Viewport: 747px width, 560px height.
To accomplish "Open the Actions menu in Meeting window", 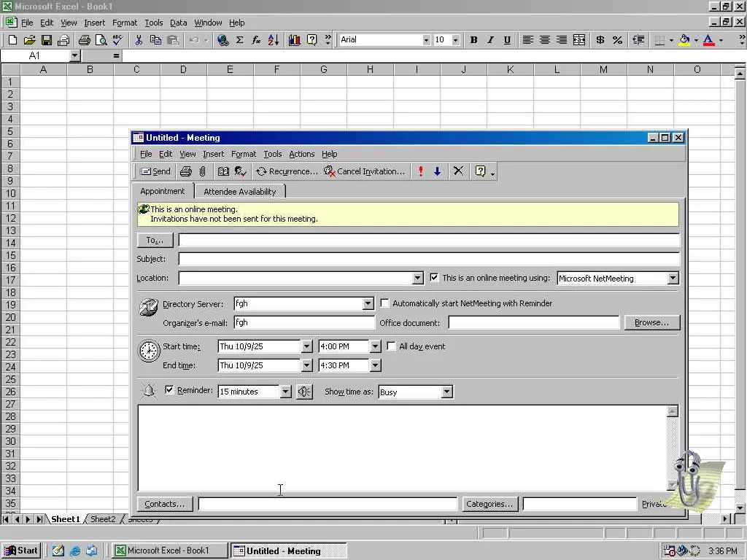I will tap(301, 154).
